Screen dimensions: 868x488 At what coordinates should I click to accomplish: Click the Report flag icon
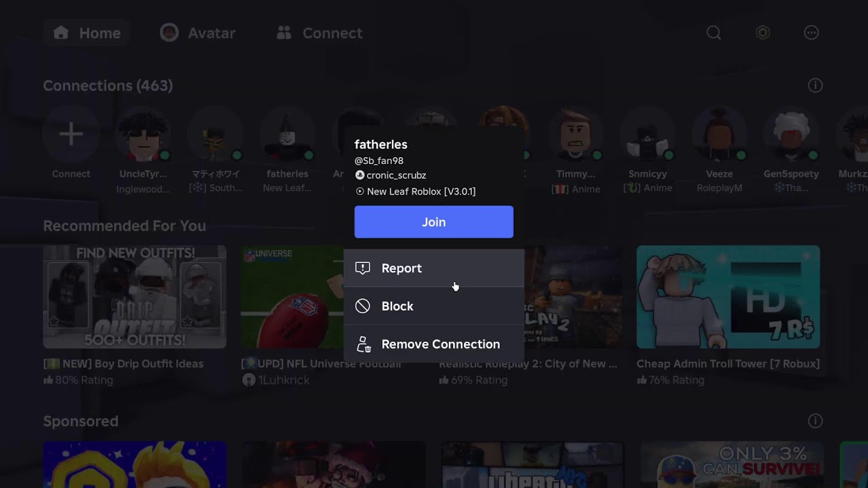click(x=363, y=268)
